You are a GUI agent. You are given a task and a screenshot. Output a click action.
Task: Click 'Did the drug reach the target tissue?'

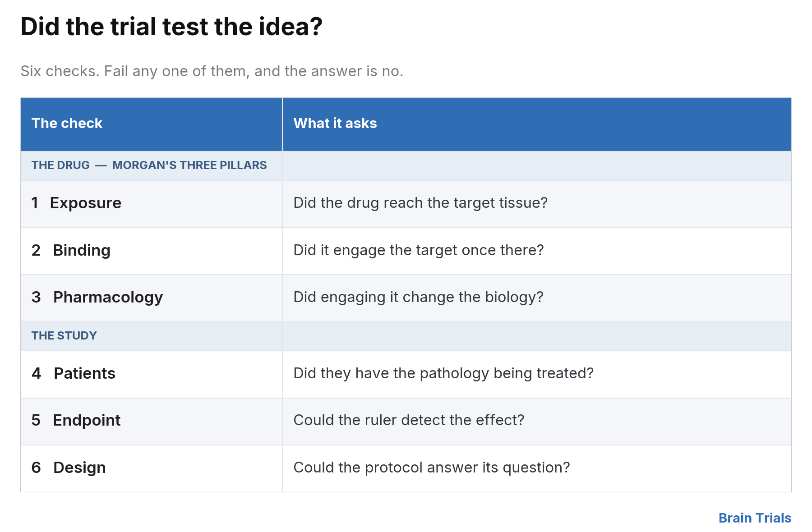420,203
